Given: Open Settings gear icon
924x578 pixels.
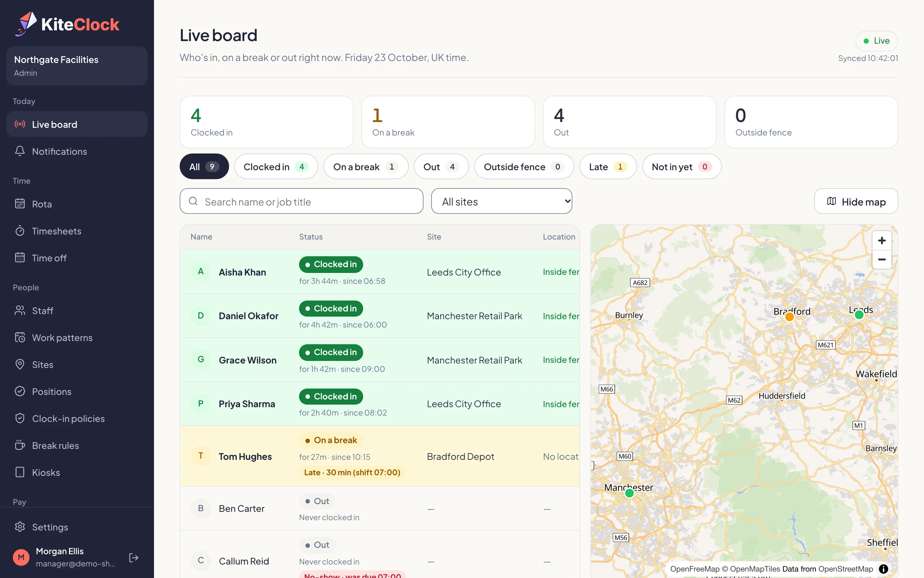Looking at the screenshot, I should [20, 527].
